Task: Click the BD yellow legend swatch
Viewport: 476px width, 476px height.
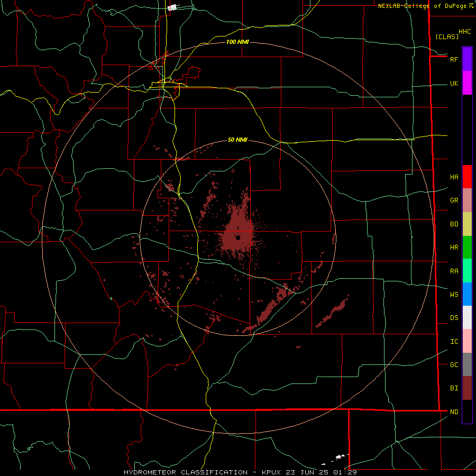Action: [x=467, y=224]
